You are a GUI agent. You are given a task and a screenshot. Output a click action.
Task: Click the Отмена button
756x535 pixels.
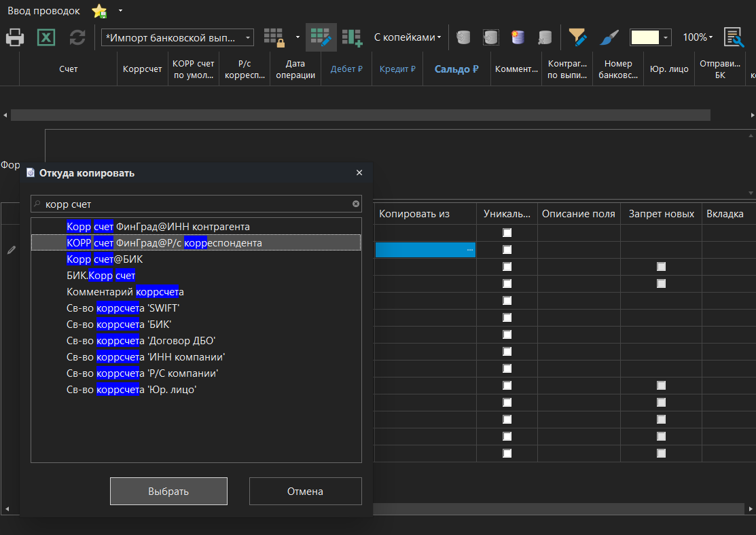pos(305,492)
